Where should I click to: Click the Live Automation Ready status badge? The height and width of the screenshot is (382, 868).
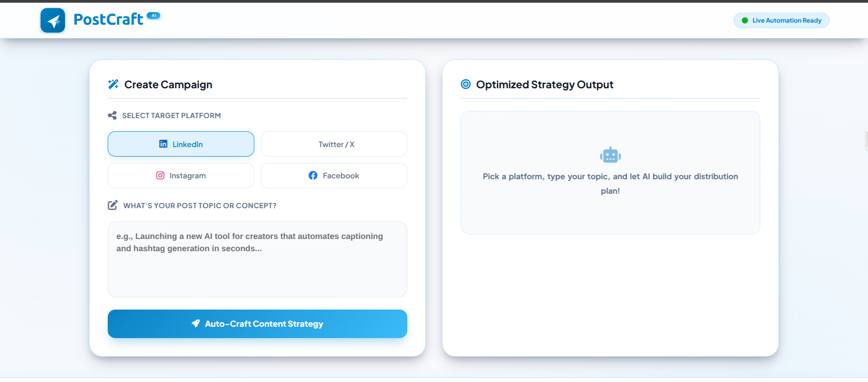[x=782, y=20]
